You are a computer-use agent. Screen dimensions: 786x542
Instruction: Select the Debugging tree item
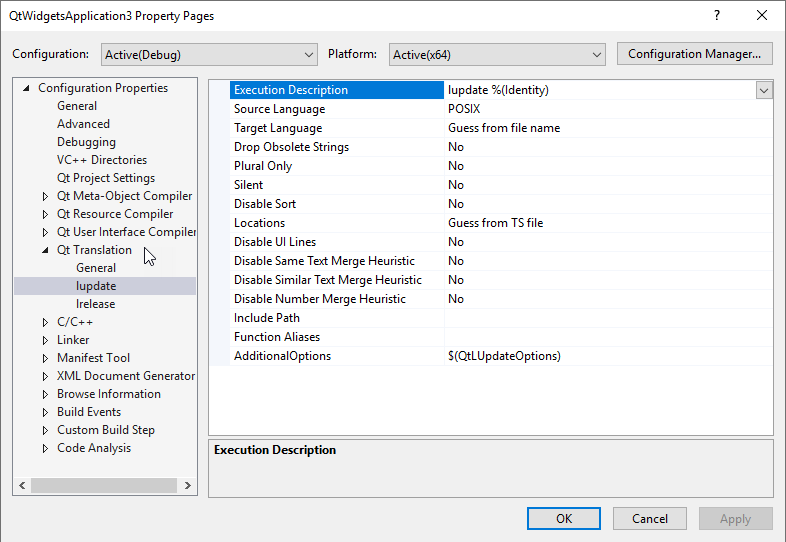tap(86, 142)
